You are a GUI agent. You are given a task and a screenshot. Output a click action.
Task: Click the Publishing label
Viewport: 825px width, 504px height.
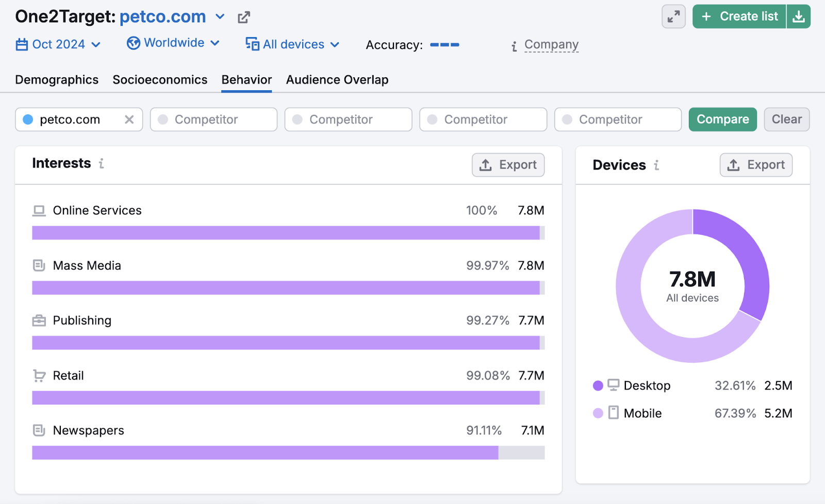[82, 321]
